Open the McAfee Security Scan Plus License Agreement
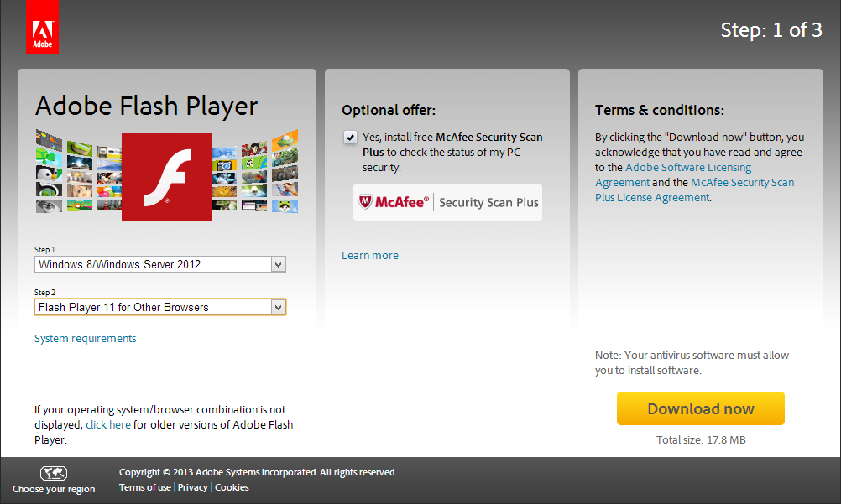 tap(695, 190)
